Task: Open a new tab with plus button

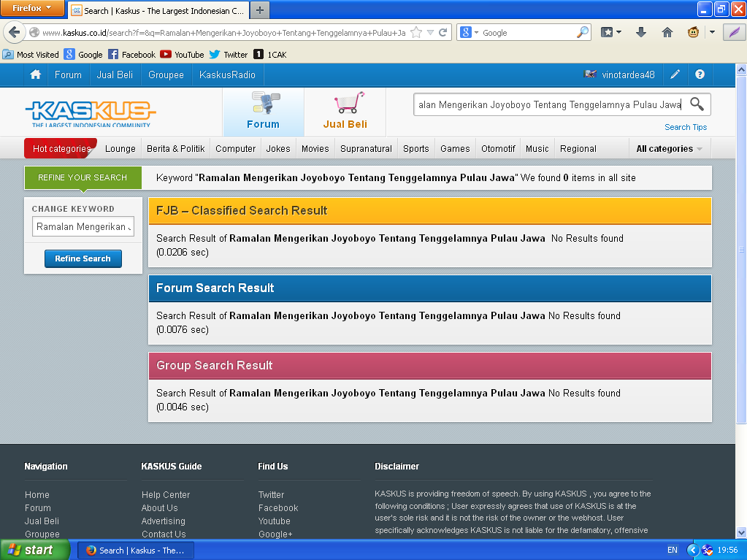Action: click(x=260, y=10)
